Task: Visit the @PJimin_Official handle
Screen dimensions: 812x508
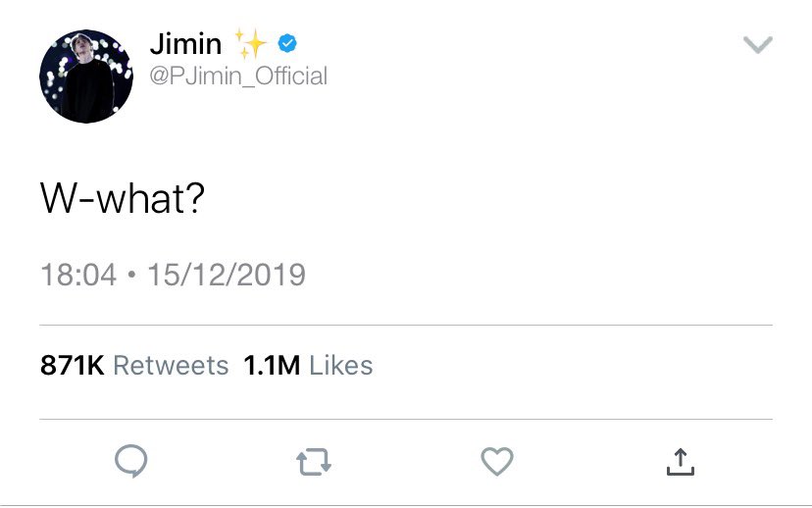Action: click(x=238, y=76)
